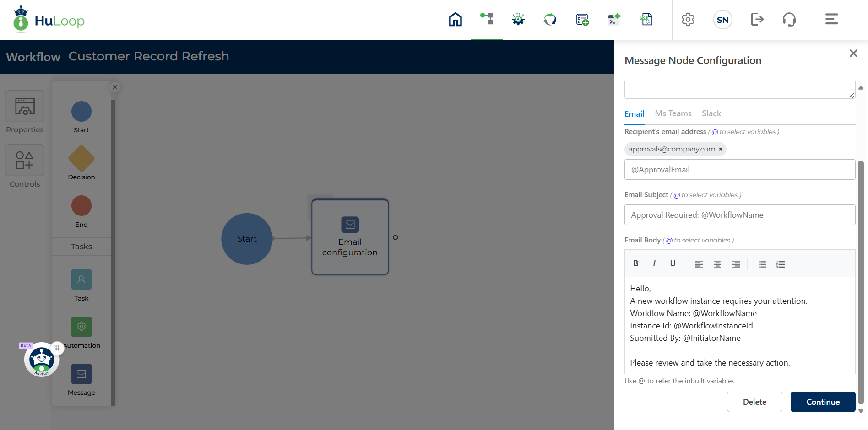
Task: Select the Start node in the palette
Action: click(81, 112)
